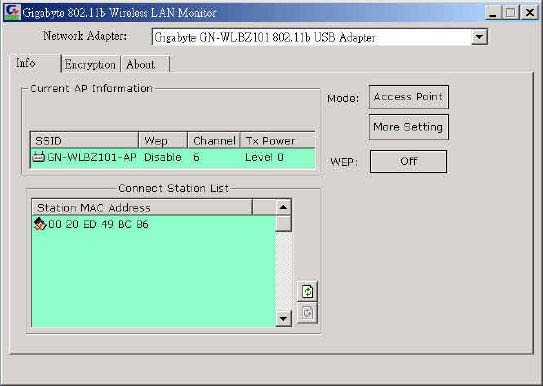Sort by the SSID column header
Viewport: 543px width, 386px height.
click(84, 141)
